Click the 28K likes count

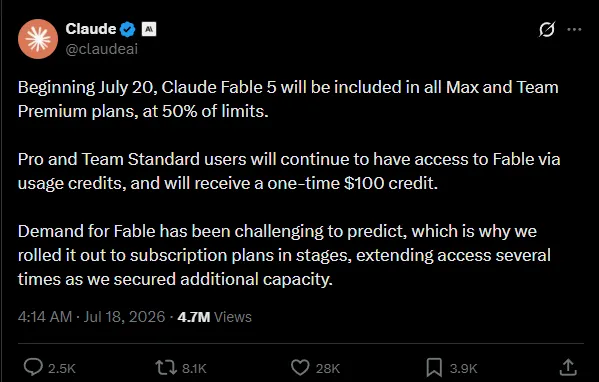tap(328, 369)
